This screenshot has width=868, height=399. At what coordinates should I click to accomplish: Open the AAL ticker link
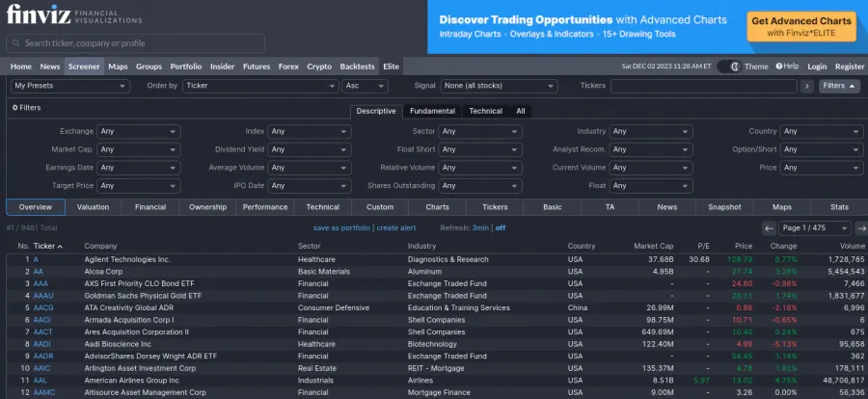[40, 381]
